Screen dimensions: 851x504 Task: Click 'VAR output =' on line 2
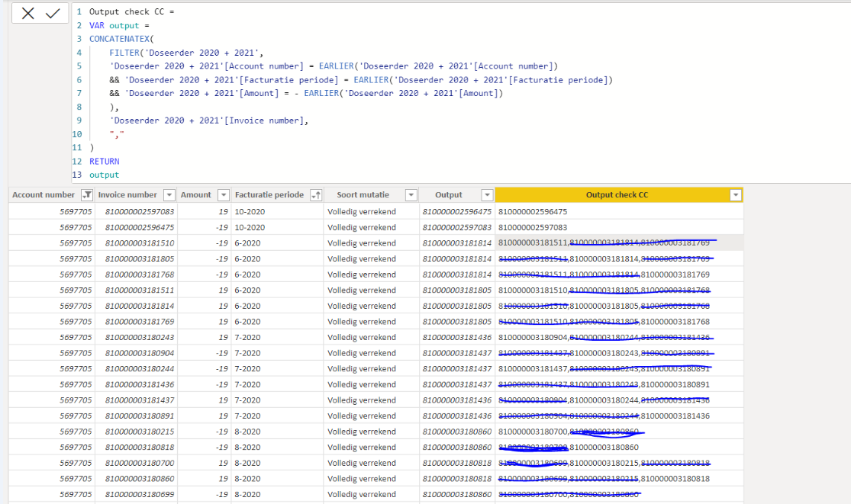[119, 25]
